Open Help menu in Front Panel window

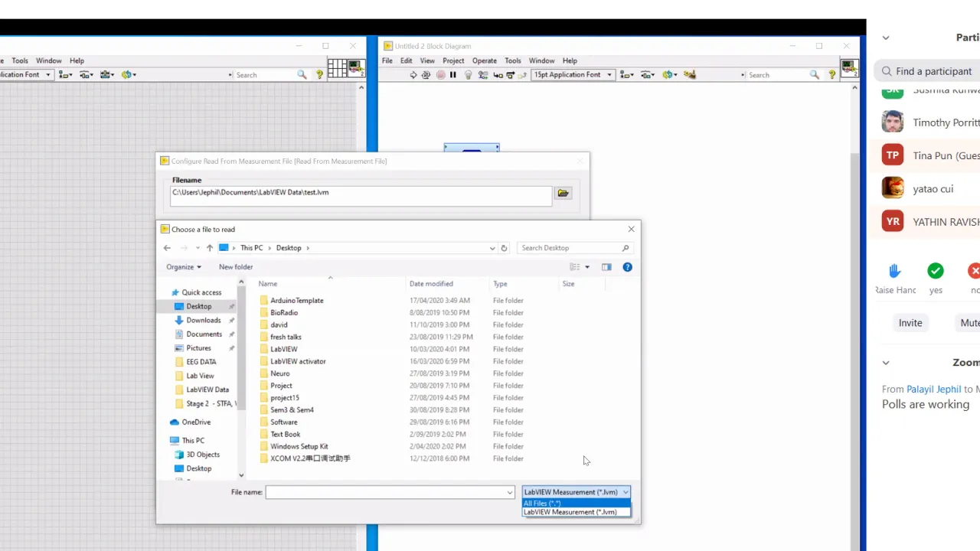click(77, 60)
